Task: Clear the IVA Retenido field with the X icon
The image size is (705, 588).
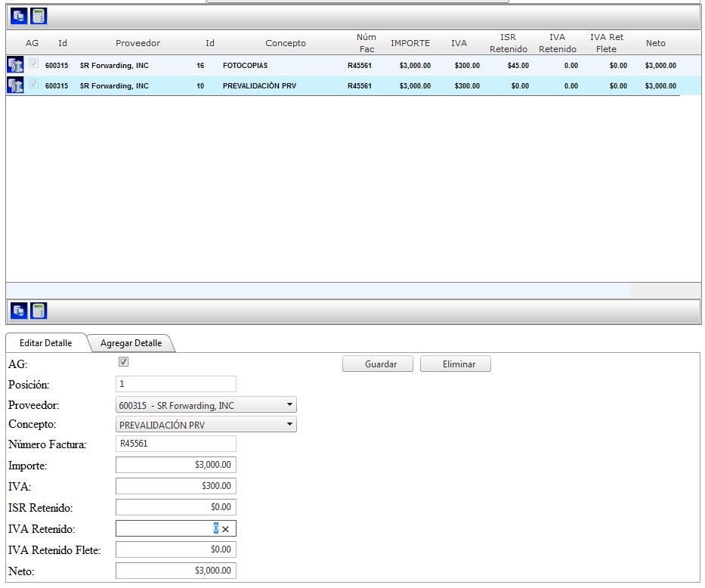Action: (226, 529)
